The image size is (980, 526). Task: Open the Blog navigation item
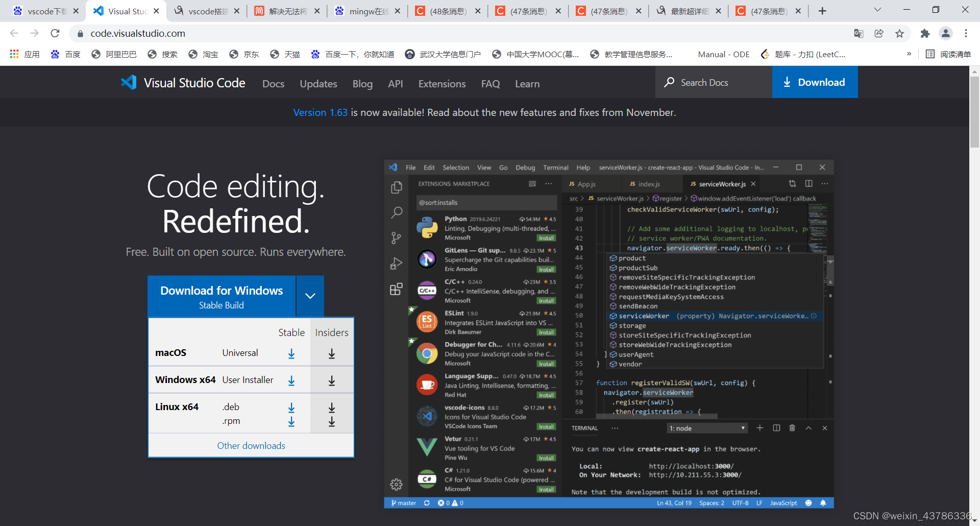(362, 84)
